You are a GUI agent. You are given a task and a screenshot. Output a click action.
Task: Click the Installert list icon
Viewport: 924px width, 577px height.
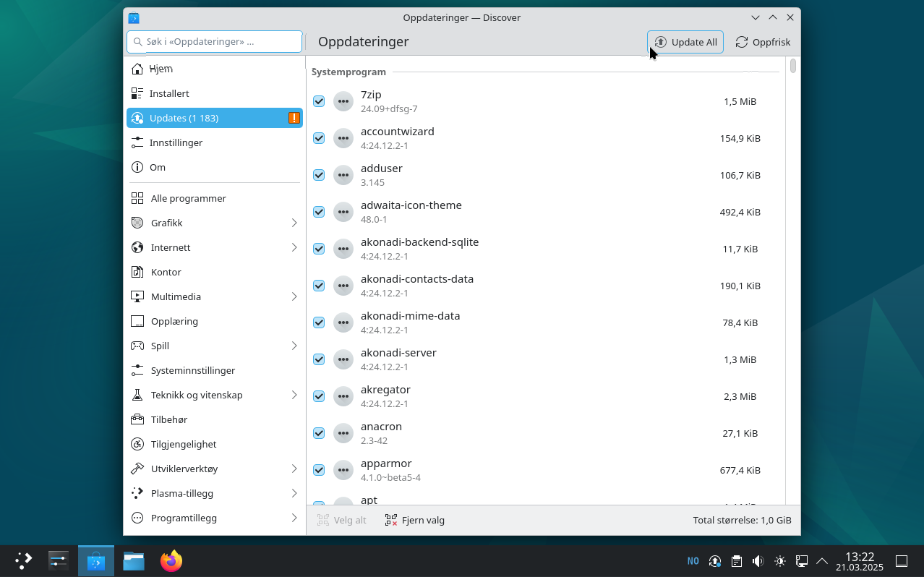pyautogui.click(x=137, y=93)
